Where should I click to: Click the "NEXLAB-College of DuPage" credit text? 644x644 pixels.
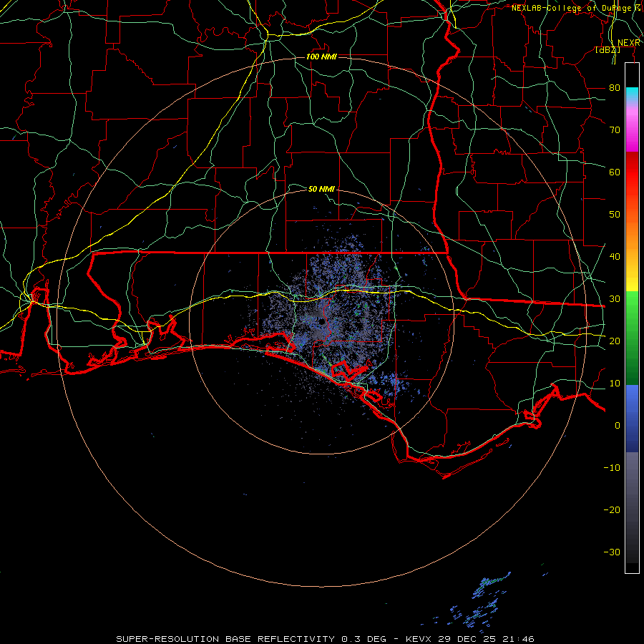pos(573,8)
